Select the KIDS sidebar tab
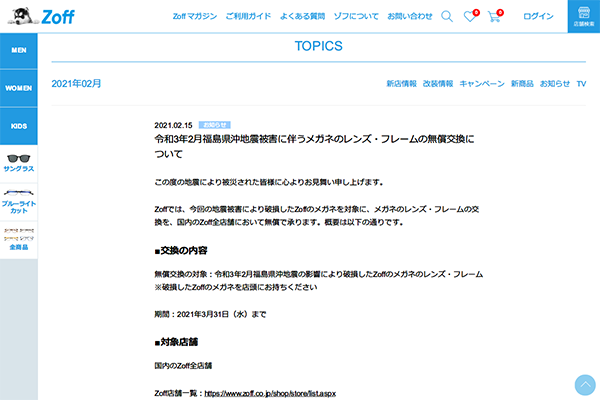The image size is (600, 400). [19, 126]
